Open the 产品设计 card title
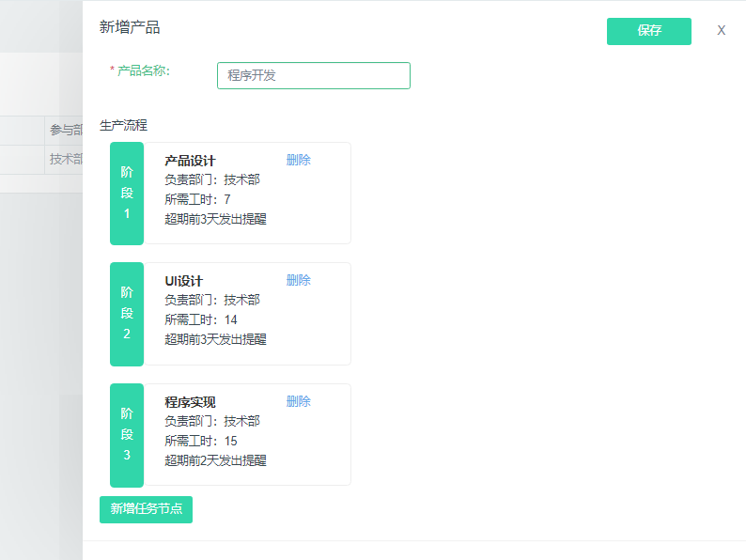The height and width of the screenshot is (560, 746). click(x=190, y=161)
